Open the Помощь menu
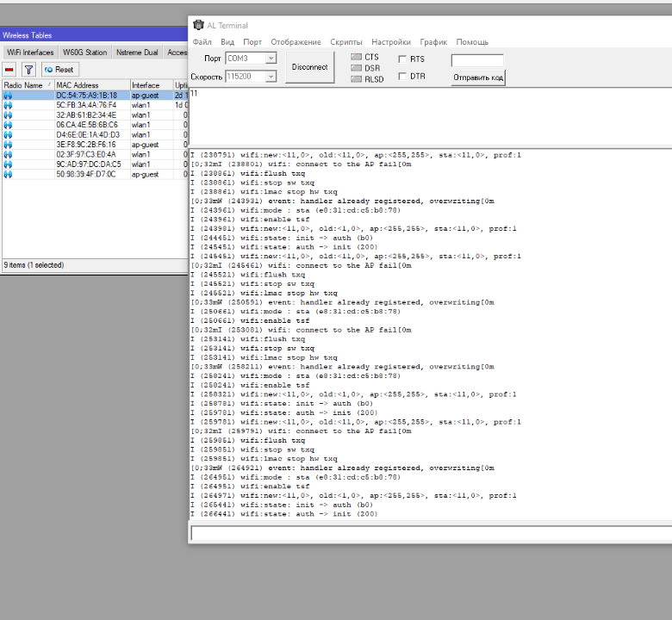Screen dimensions: 672x620 [472, 42]
